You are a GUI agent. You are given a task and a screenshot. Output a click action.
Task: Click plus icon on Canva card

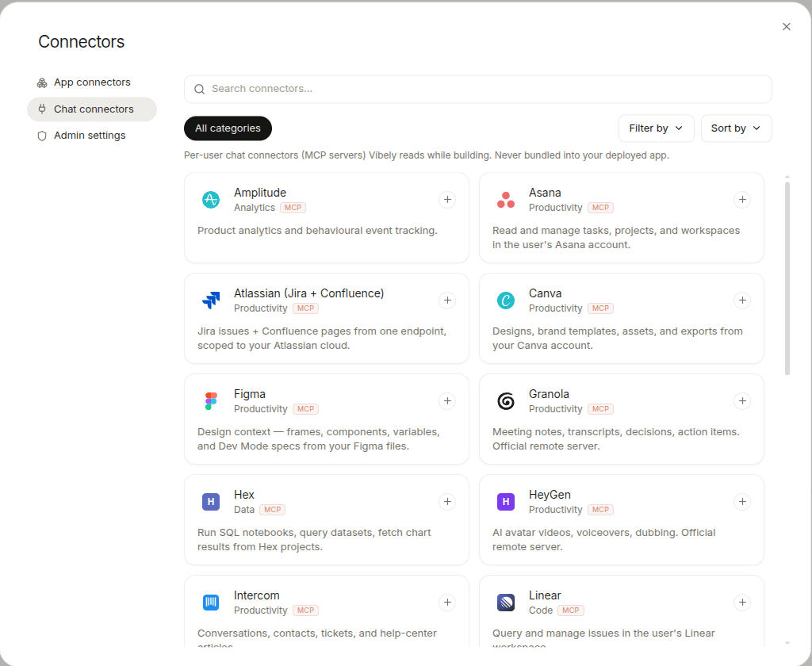click(742, 300)
